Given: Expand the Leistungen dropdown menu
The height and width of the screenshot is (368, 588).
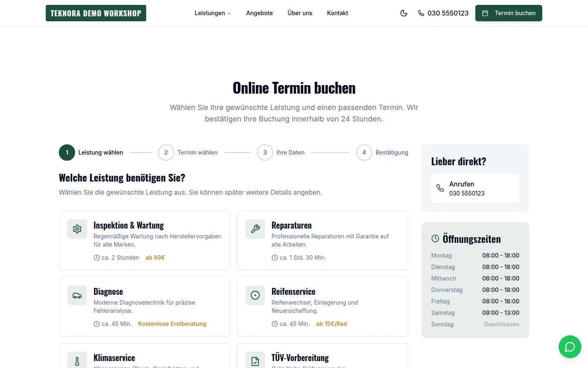Looking at the screenshot, I should point(213,13).
